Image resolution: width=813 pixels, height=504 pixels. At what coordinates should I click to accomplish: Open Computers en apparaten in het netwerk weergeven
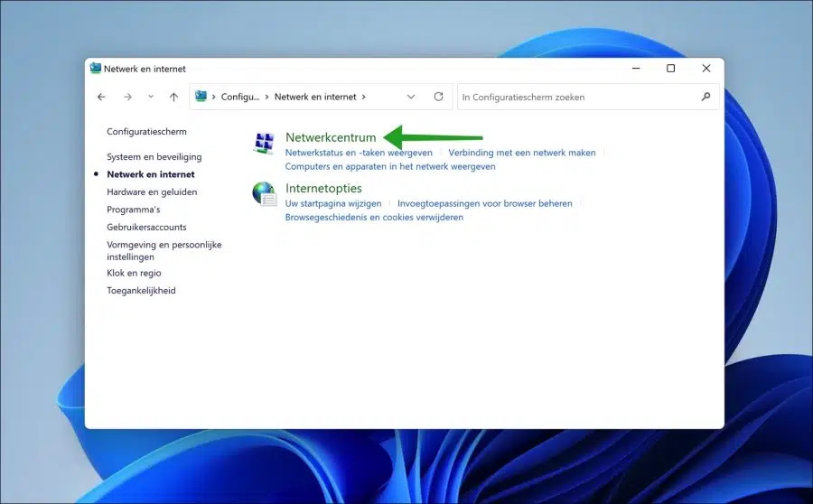390,166
